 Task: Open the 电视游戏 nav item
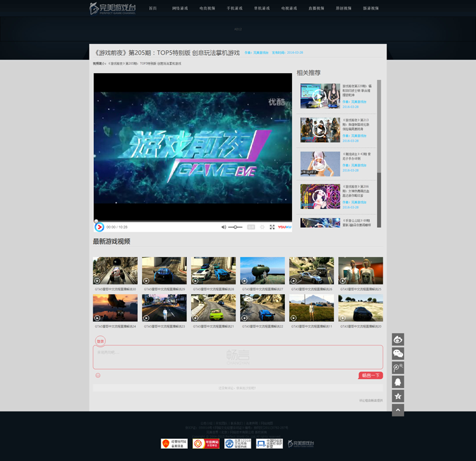tap(289, 8)
